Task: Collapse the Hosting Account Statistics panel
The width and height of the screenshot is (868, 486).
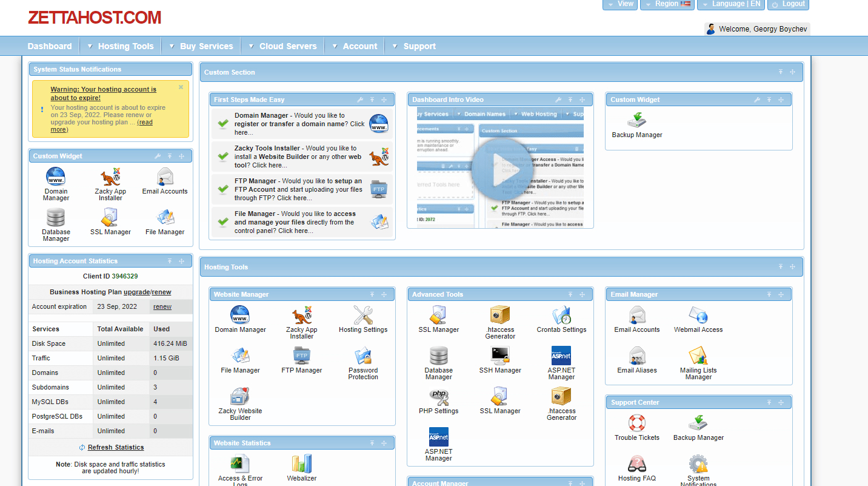Action: 170,261
